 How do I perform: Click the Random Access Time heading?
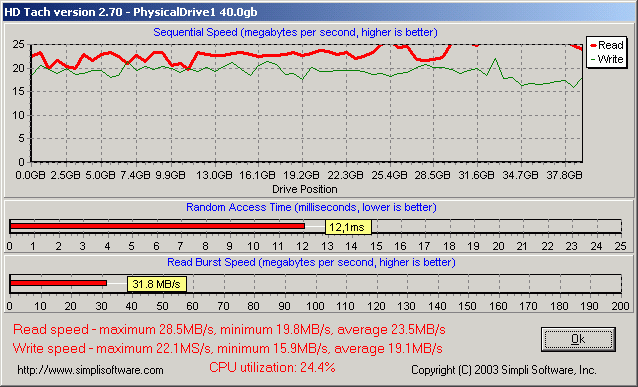pyautogui.click(x=311, y=207)
